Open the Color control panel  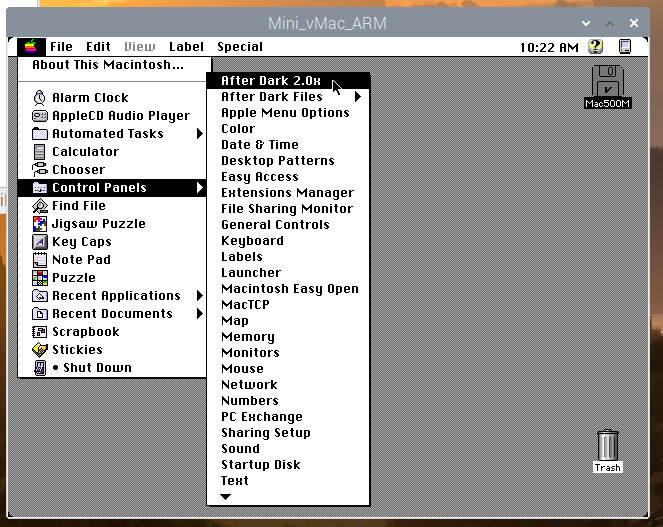point(288,129)
